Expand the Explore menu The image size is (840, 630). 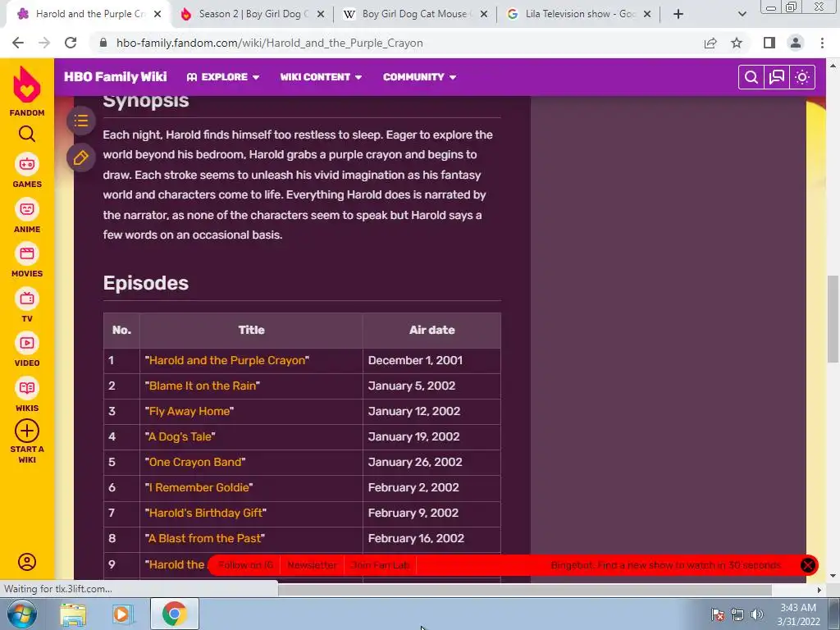point(223,77)
